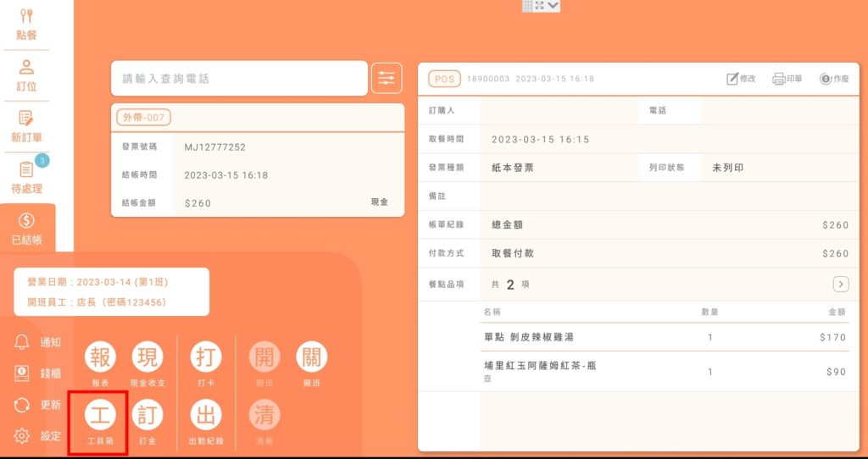Image resolution: width=868 pixels, height=459 pixels.
Task: Expand the 餐點品項 arrow chevron
Action: [840, 284]
